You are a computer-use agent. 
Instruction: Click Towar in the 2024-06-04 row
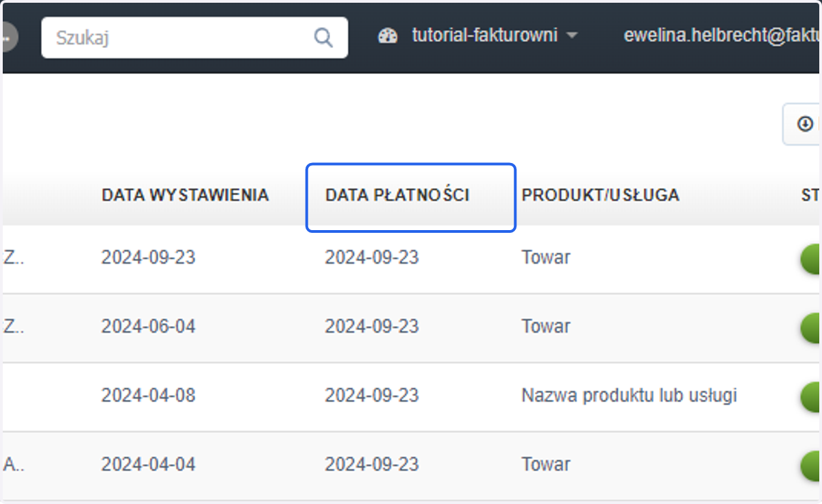(x=546, y=326)
